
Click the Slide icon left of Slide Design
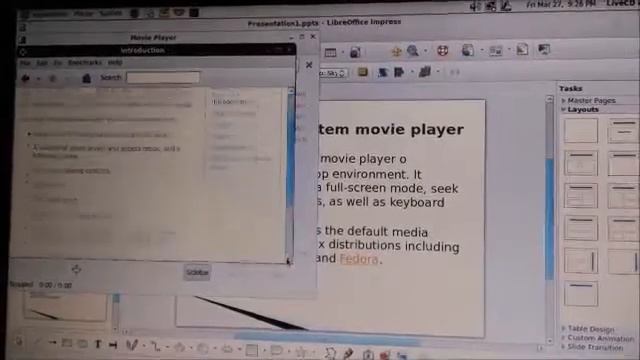468,50
